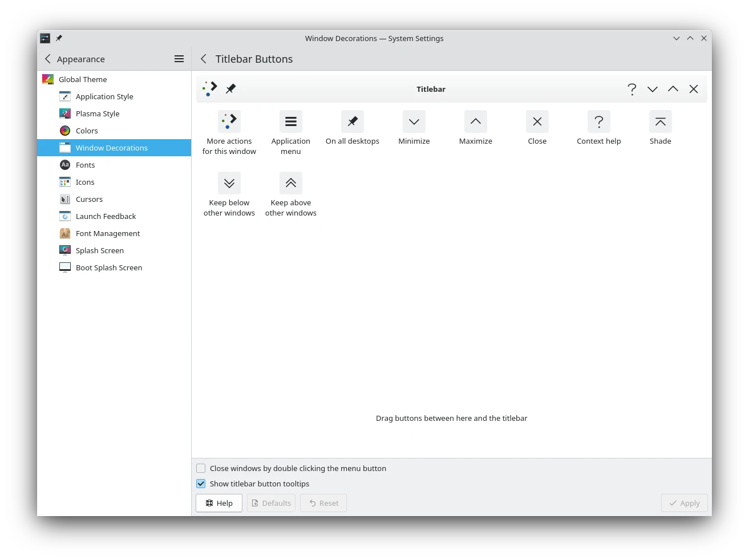Click the More actions for this window icon
The image size is (749, 560).
229,121
